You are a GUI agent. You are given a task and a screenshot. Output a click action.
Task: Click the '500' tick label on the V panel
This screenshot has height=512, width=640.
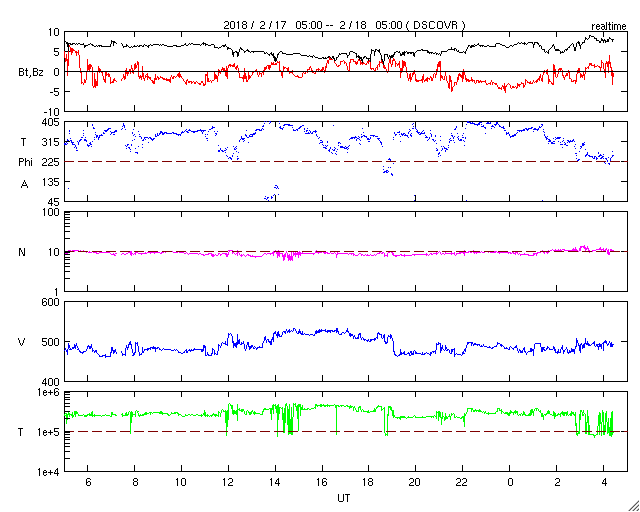[51, 342]
